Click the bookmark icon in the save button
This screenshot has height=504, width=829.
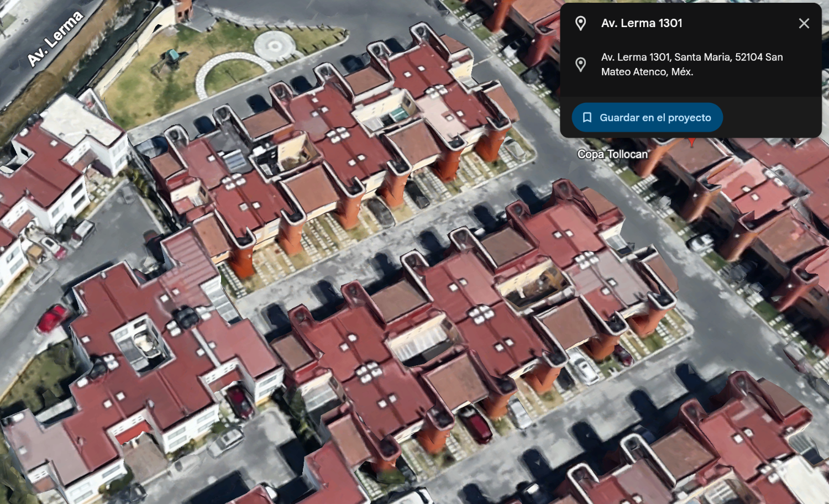coord(587,118)
